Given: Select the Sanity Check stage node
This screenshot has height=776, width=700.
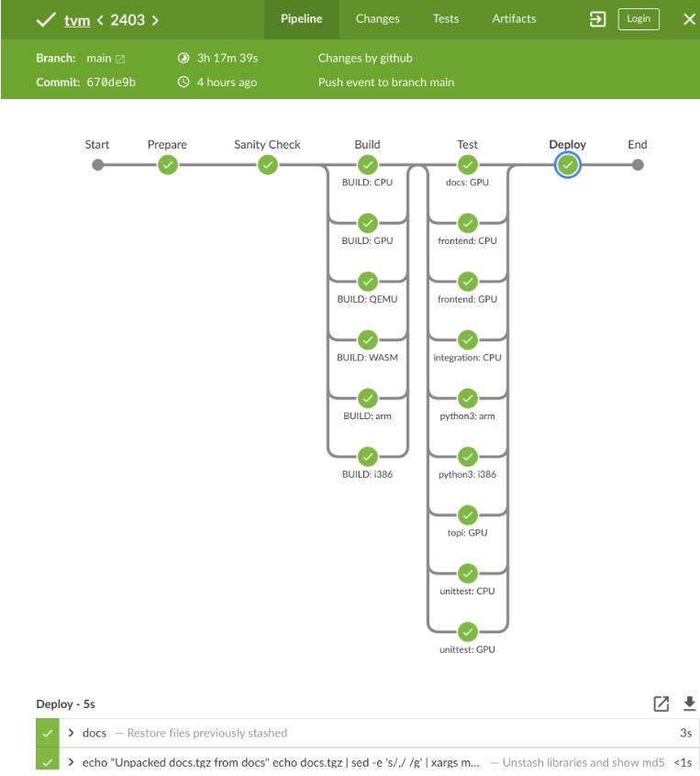Looking at the screenshot, I should pyautogui.click(x=267, y=165).
